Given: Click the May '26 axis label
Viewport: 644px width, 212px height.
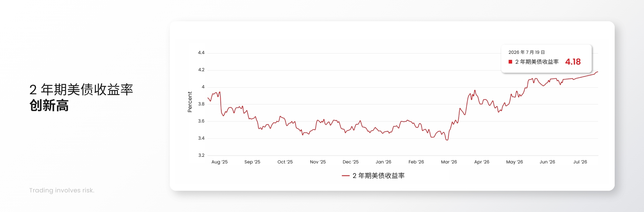Looking at the screenshot, I should click(515, 162).
